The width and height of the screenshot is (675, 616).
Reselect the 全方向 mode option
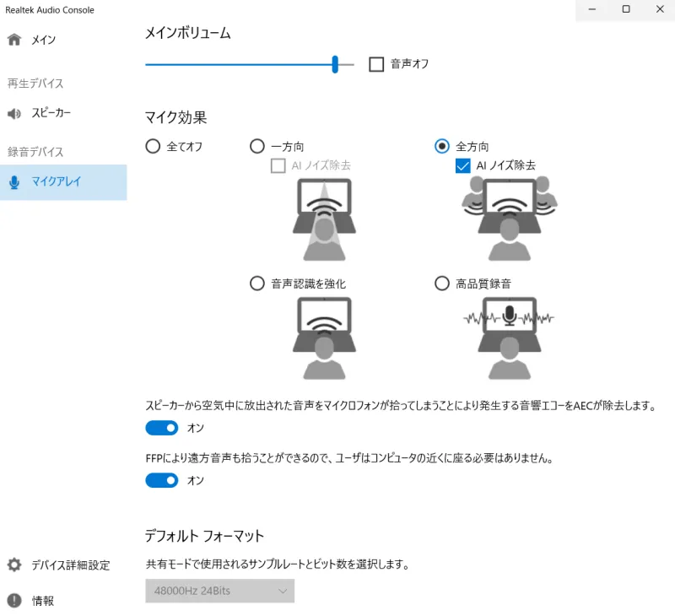pyautogui.click(x=441, y=146)
